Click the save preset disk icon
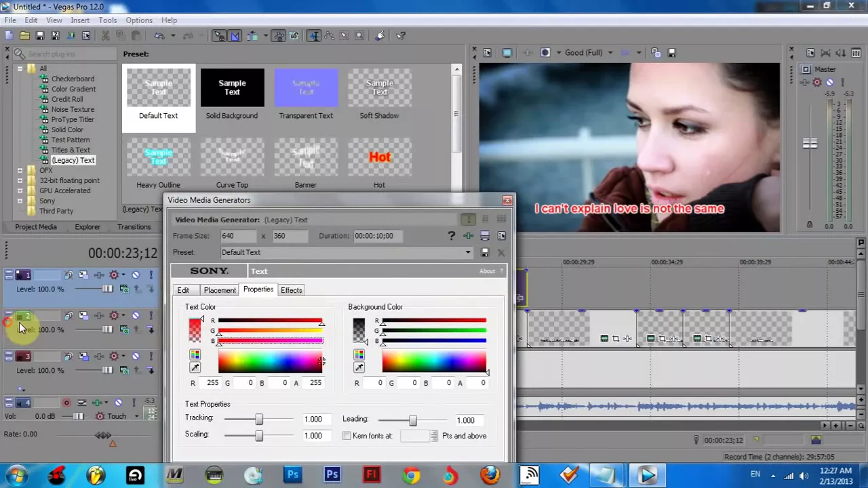Image resolution: width=868 pixels, height=488 pixels. pyautogui.click(x=485, y=252)
